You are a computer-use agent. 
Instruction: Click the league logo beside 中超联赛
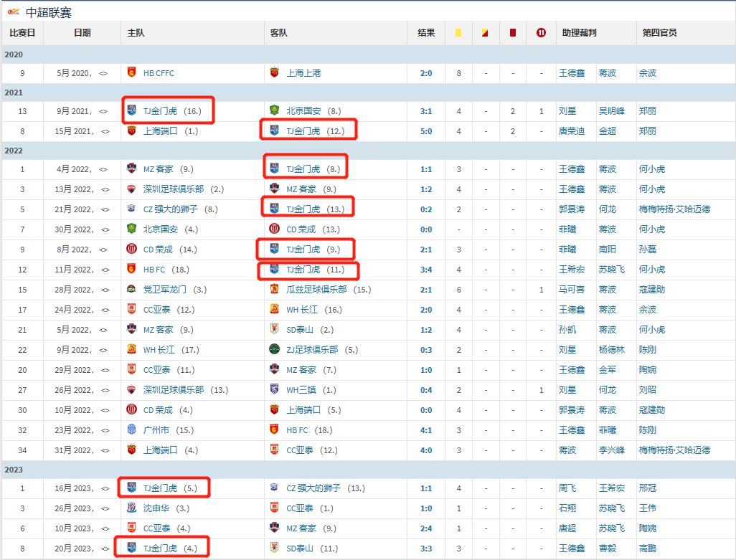point(14,12)
